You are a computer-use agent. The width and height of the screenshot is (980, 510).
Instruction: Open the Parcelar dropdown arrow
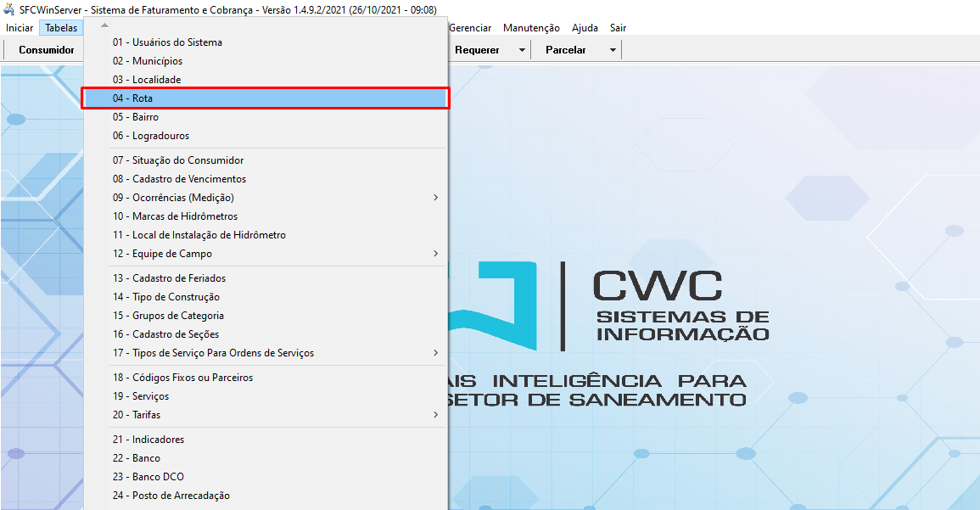613,50
